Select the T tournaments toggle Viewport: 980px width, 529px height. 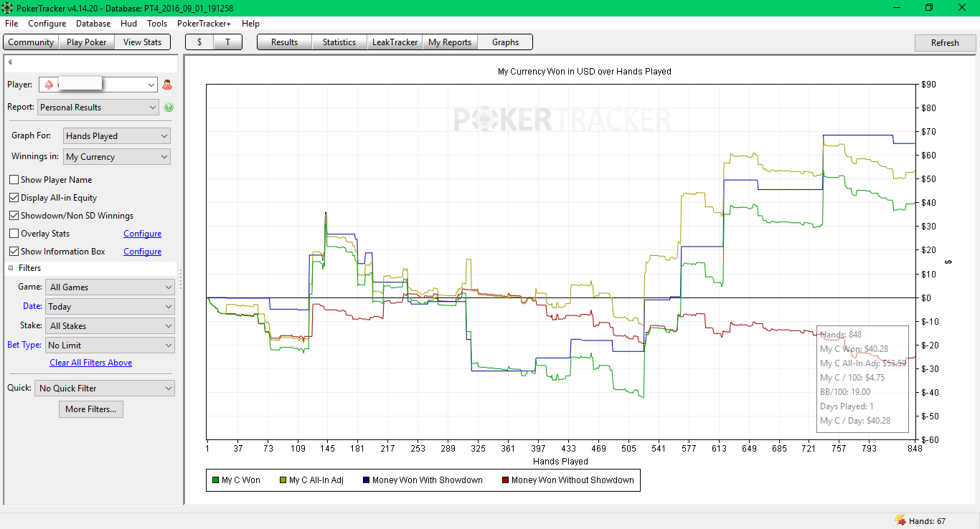pos(227,42)
